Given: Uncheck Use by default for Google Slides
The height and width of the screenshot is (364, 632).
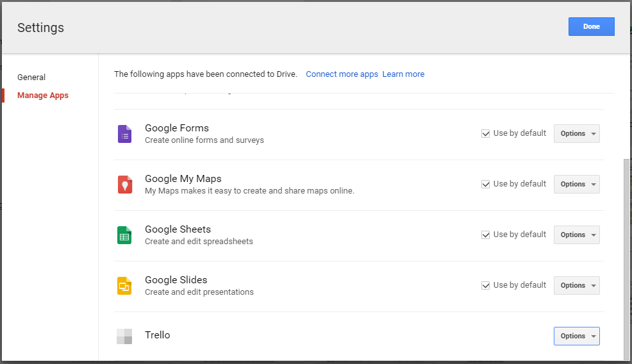Looking at the screenshot, I should click(x=486, y=285).
